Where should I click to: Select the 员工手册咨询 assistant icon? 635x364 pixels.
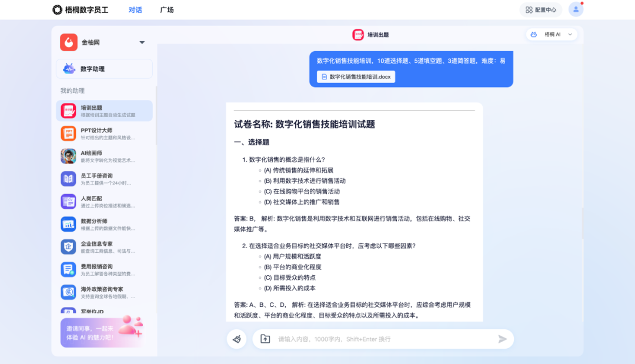68,179
